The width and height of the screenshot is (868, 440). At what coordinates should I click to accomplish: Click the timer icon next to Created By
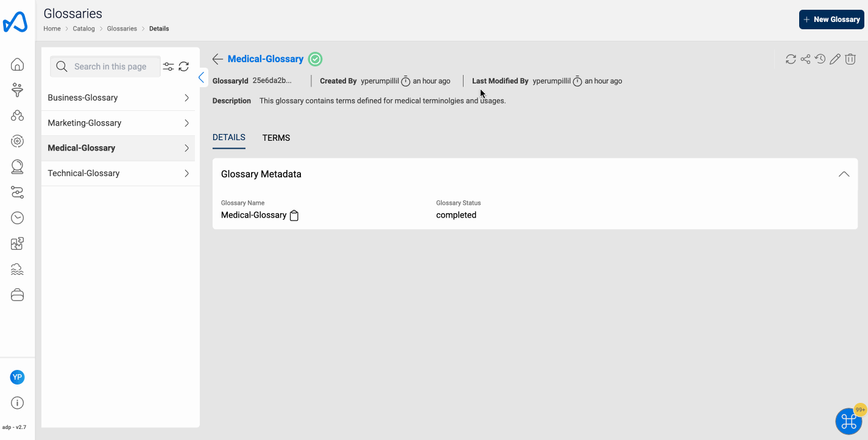point(406,81)
